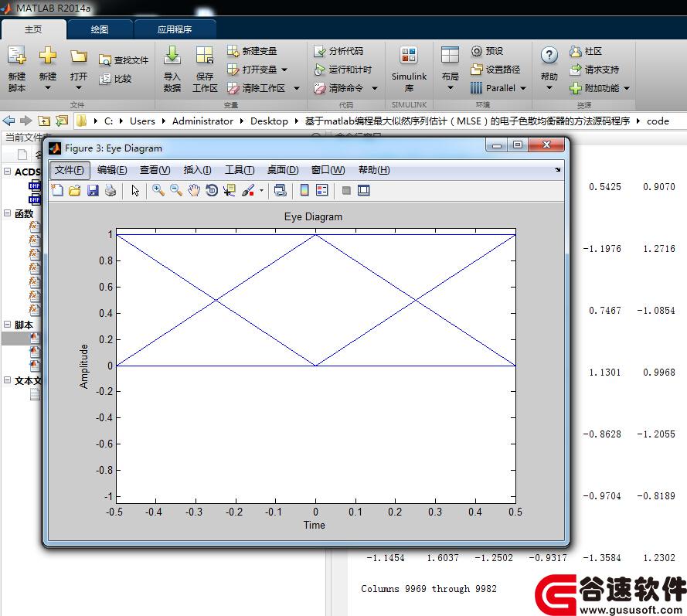Click the 分析代码 (Analyze Code) icon
This screenshot has height=616, width=687.
(319, 51)
